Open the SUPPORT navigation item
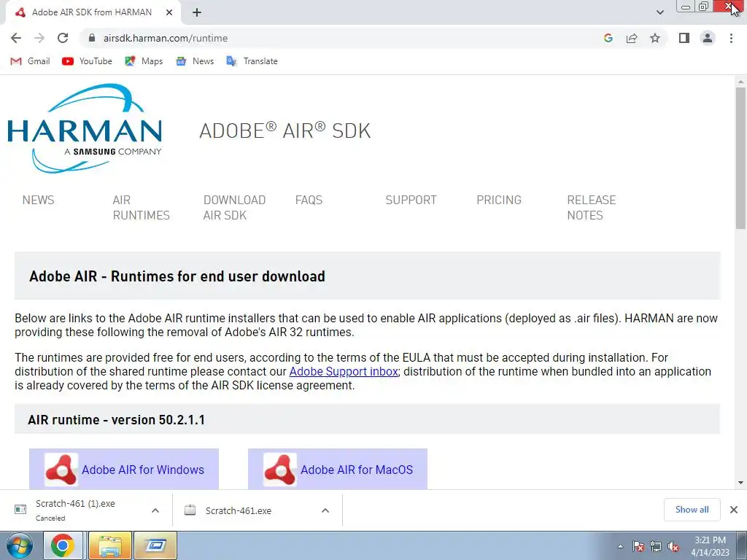 click(411, 200)
